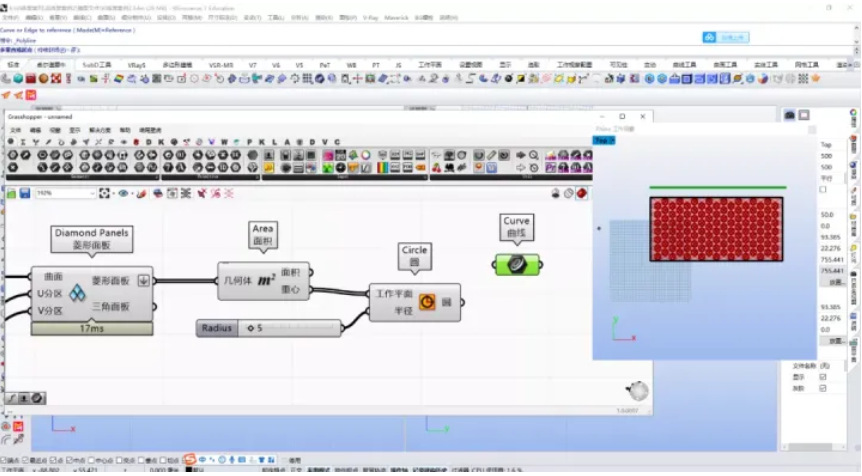This screenshot has height=476, width=862.
Task: Click the black arrow icon in Grasshopper ribbon
Action: pyautogui.click(x=521, y=156)
